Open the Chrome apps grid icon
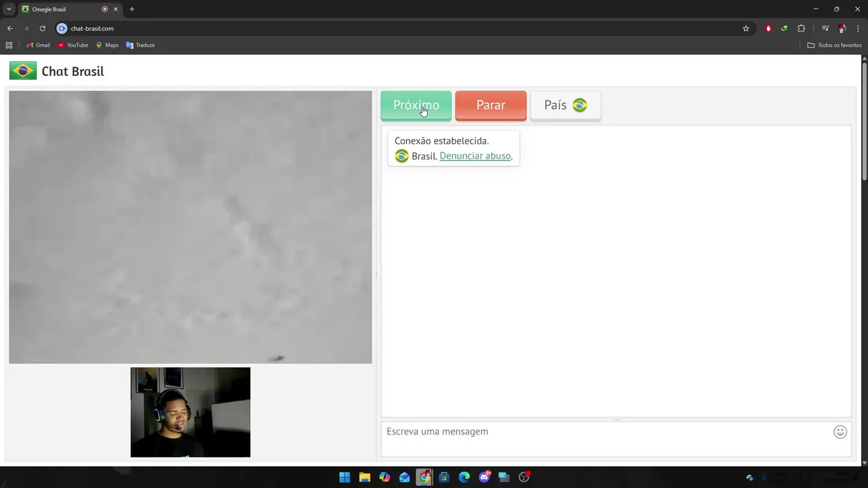The image size is (868, 488). pyautogui.click(x=9, y=45)
